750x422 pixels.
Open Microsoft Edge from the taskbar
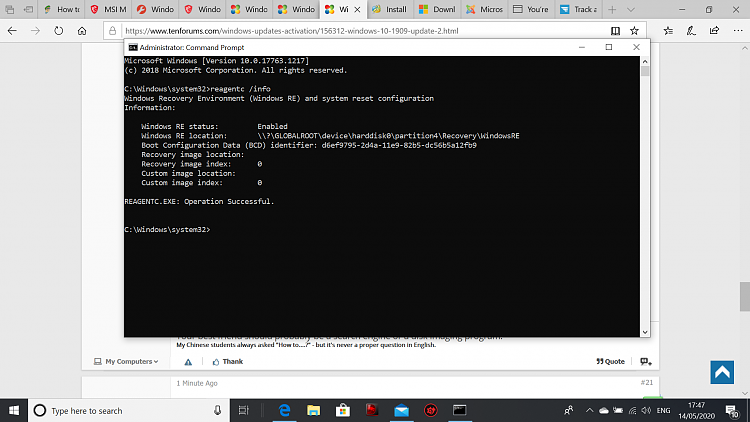(284, 411)
